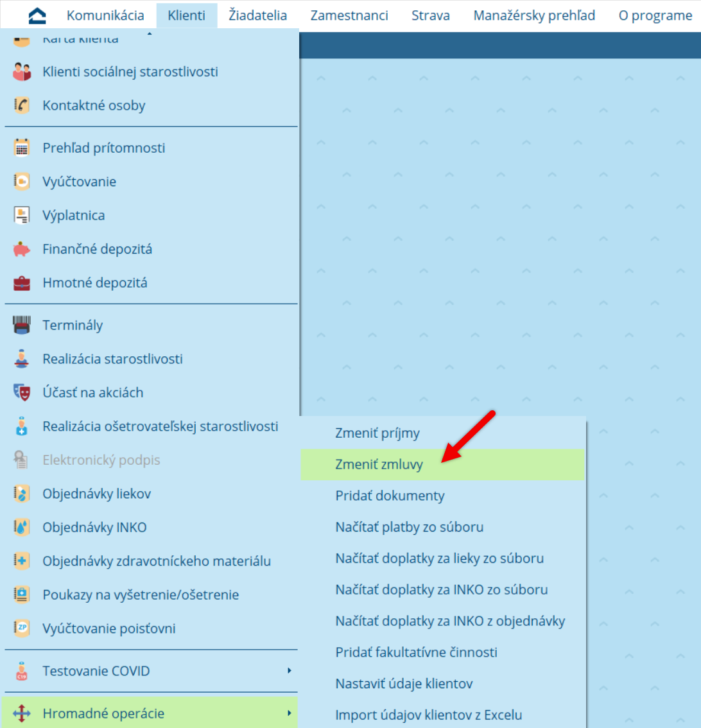701x728 pixels.
Task: Select Zmeniť príjmy from the submenu
Action: 444,433
